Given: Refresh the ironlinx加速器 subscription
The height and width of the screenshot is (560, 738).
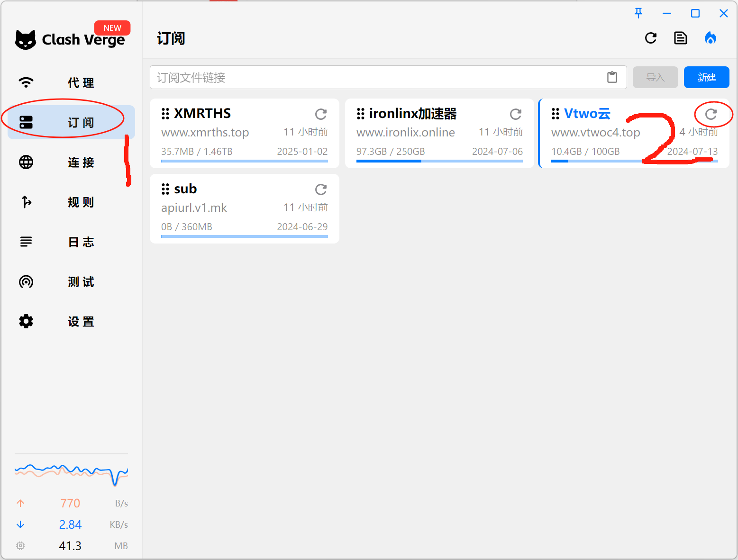Looking at the screenshot, I should tap(516, 114).
